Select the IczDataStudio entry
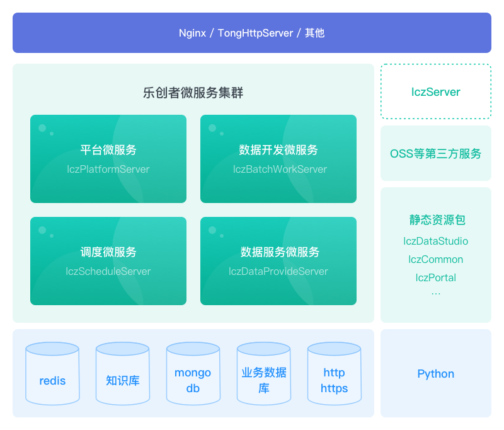The height and width of the screenshot is (430, 504). pos(435,241)
